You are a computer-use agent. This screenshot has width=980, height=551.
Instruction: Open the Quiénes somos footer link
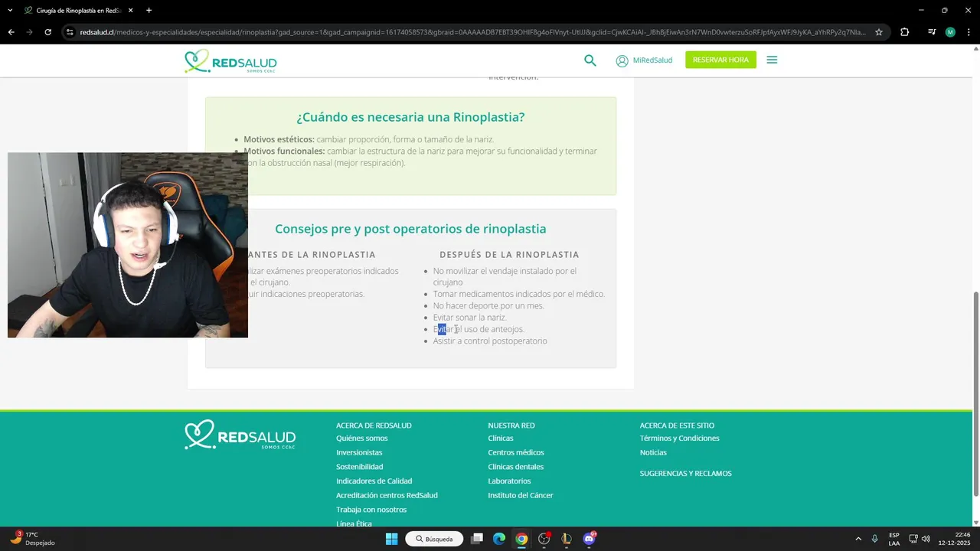[362, 439]
